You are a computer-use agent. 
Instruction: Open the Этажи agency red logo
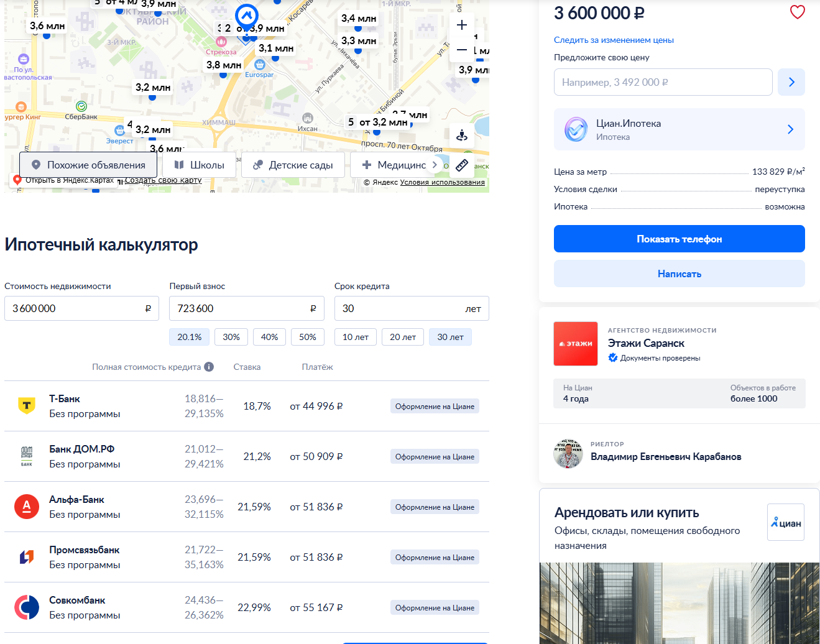[576, 344]
